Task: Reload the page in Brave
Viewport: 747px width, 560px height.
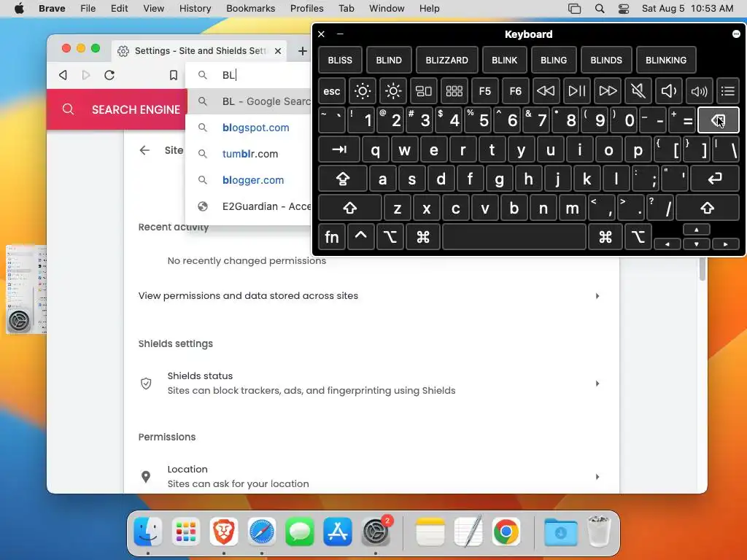Action: (x=109, y=75)
